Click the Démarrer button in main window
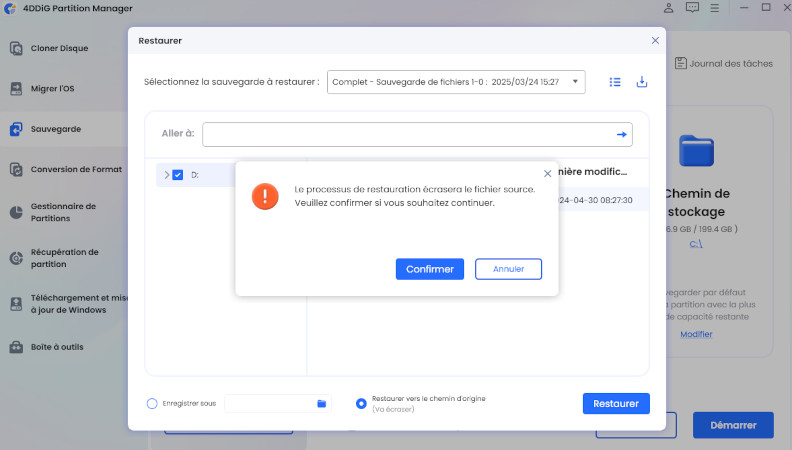 tap(733, 425)
